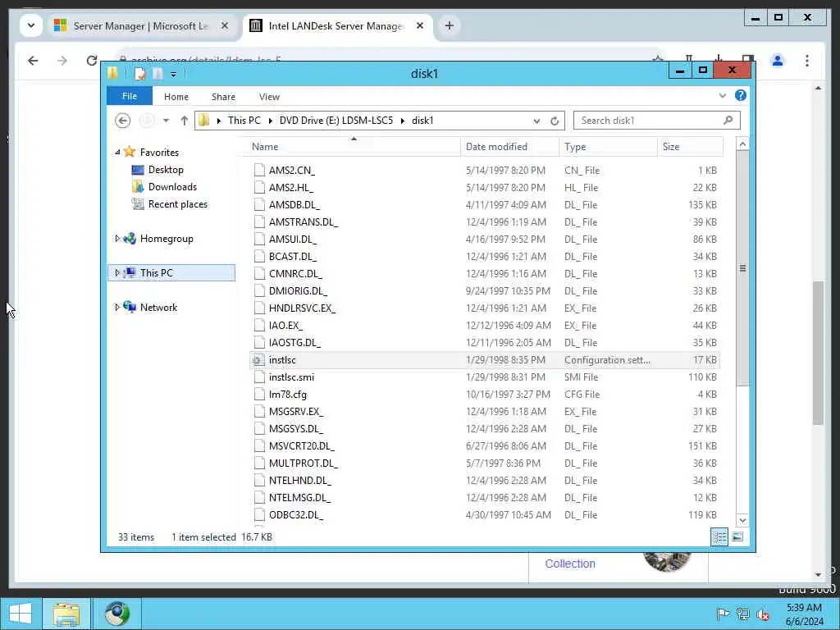Click the Explorer Back arrow button

[x=123, y=121]
